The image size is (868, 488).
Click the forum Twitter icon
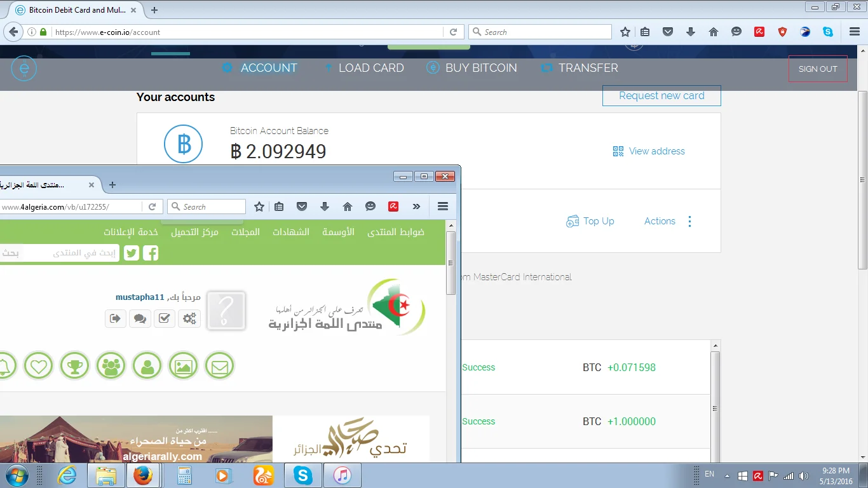pyautogui.click(x=132, y=253)
